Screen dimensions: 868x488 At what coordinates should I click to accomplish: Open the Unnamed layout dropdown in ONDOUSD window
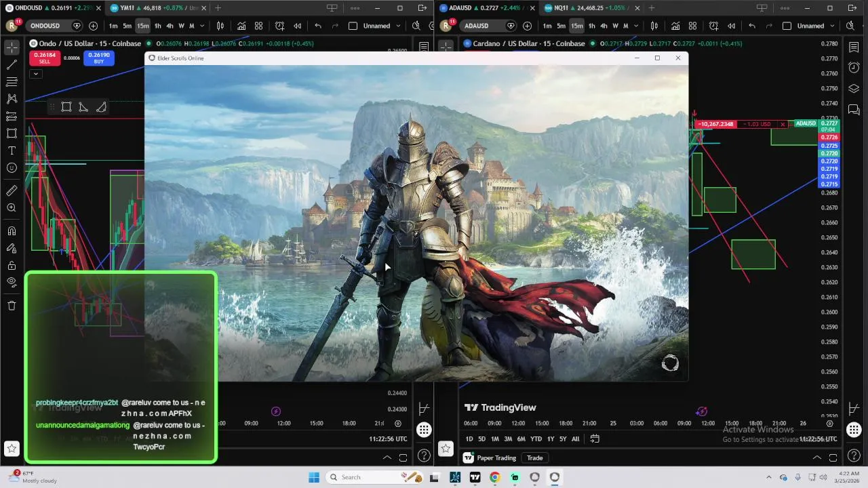[377, 26]
